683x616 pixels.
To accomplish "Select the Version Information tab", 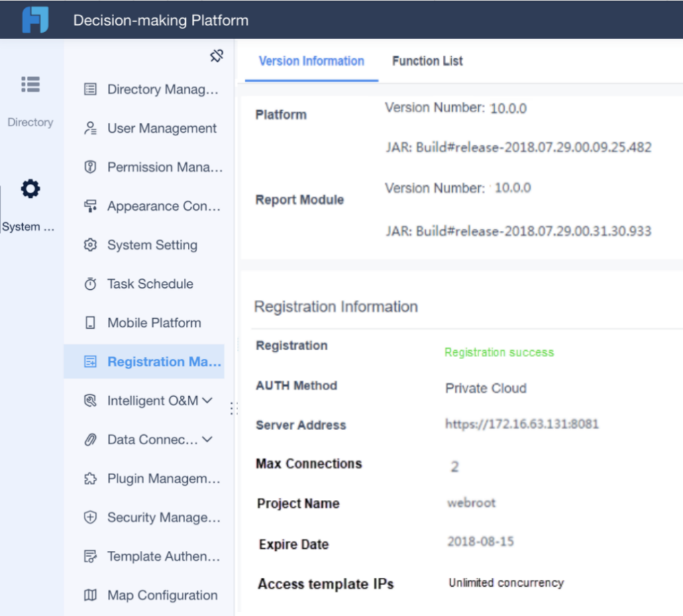I will pos(311,61).
